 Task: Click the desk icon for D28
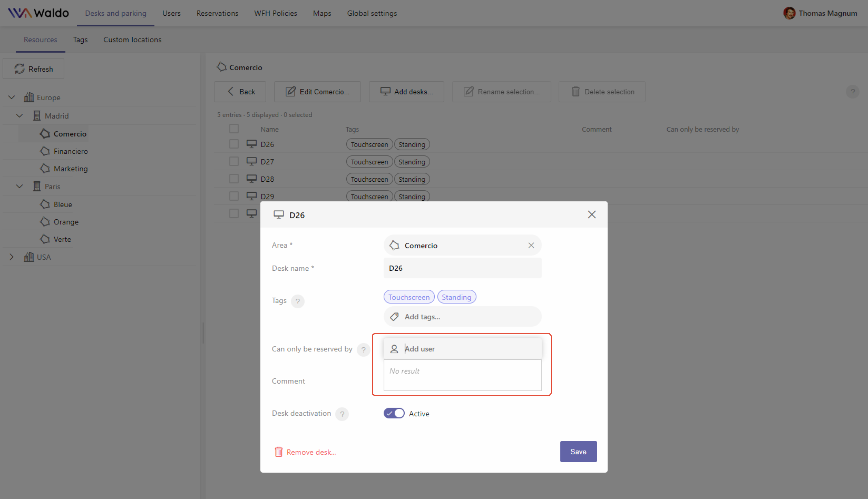[251, 179]
